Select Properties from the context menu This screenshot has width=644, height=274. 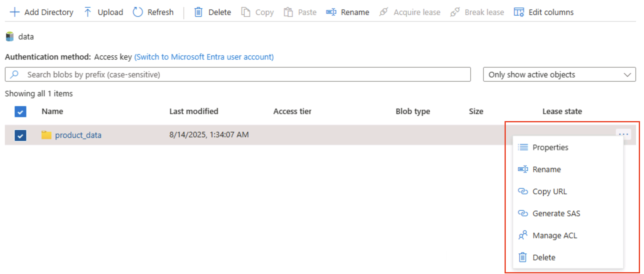[550, 147]
